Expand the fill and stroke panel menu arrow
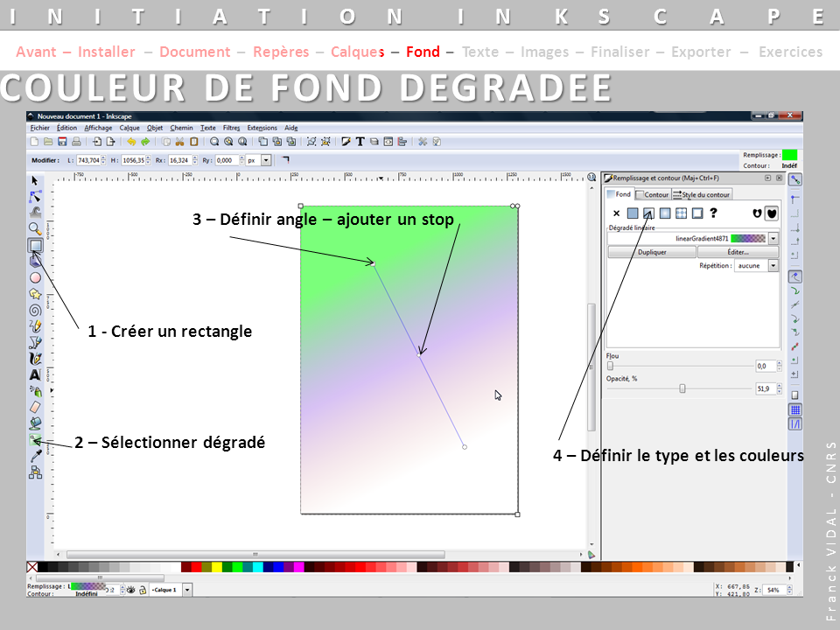Viewport: 840px width, 630px height. tap(767, 178)
